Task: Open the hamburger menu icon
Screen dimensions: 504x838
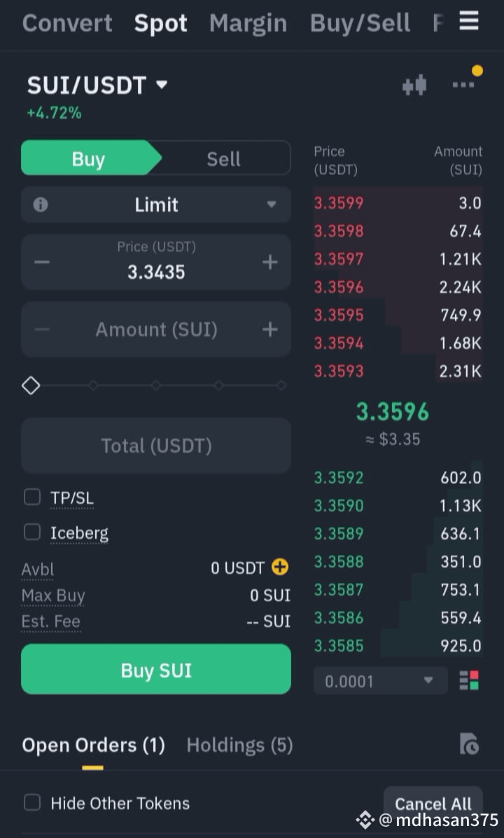Action: [x=469, y=22]
